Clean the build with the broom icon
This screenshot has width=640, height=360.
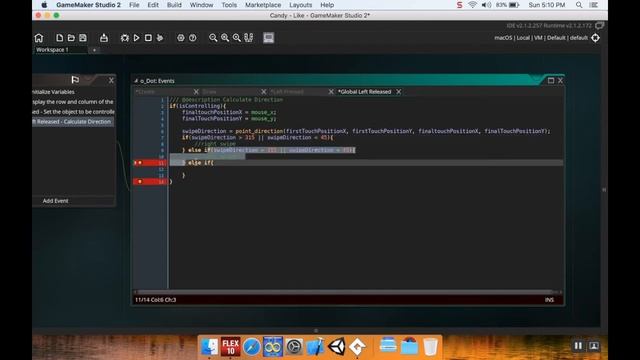(x=160, y=38)
